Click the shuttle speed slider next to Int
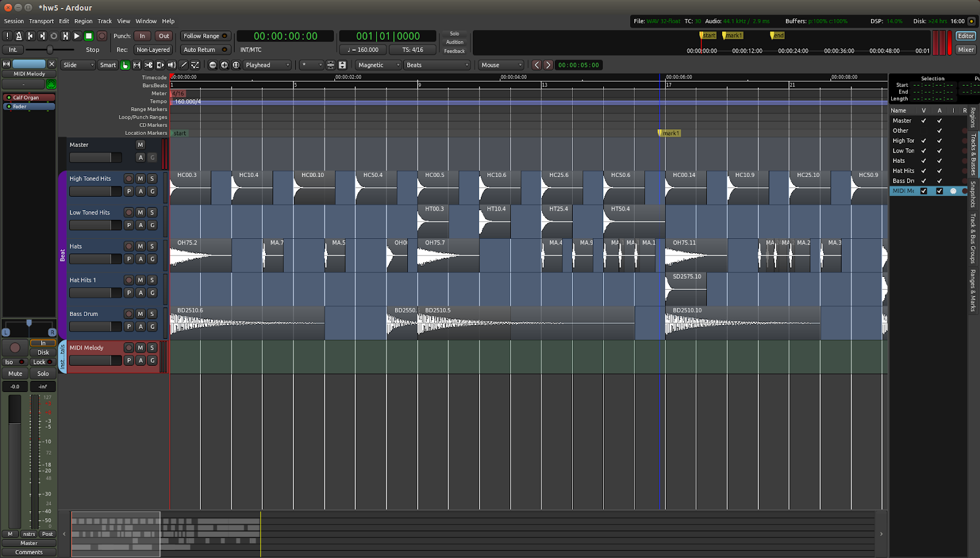Screen dimensions: 980x558 click(50, 50)
